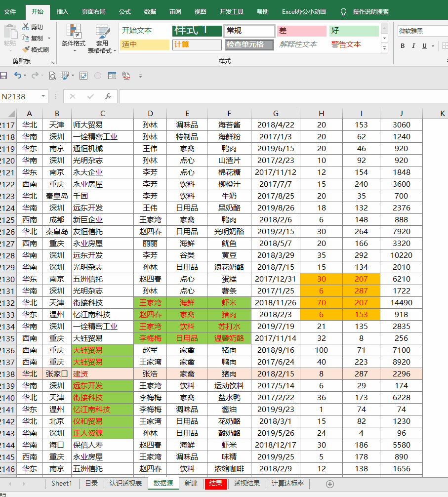Viewport: 448px width, 497px height.
Task: Select cell containing 浓缩咖啡
Action: click(x=229, y=469)
